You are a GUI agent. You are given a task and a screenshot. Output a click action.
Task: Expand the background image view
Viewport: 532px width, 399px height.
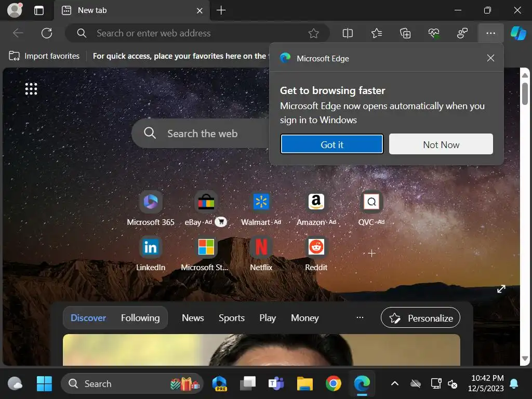tap(501, 289)
